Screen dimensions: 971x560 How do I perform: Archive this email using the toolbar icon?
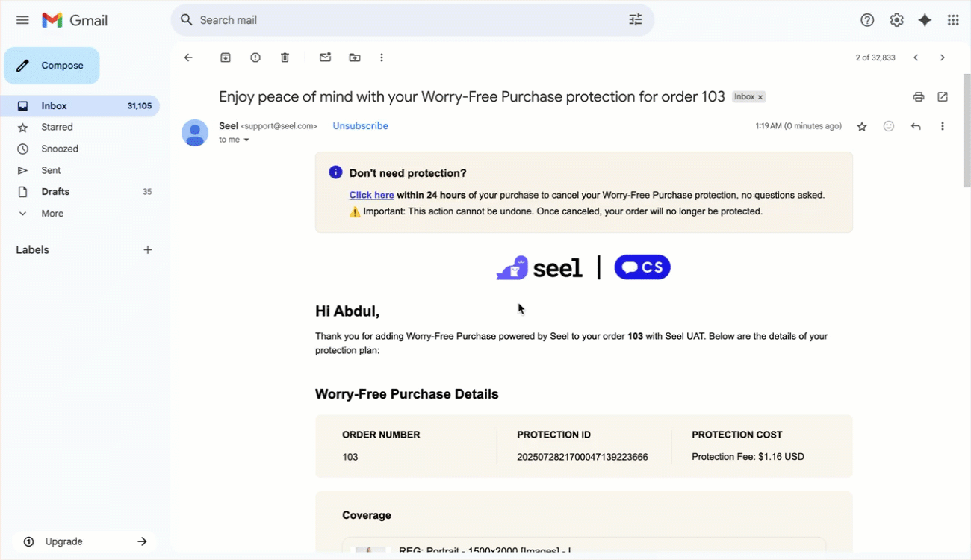(x=226, y=57)
